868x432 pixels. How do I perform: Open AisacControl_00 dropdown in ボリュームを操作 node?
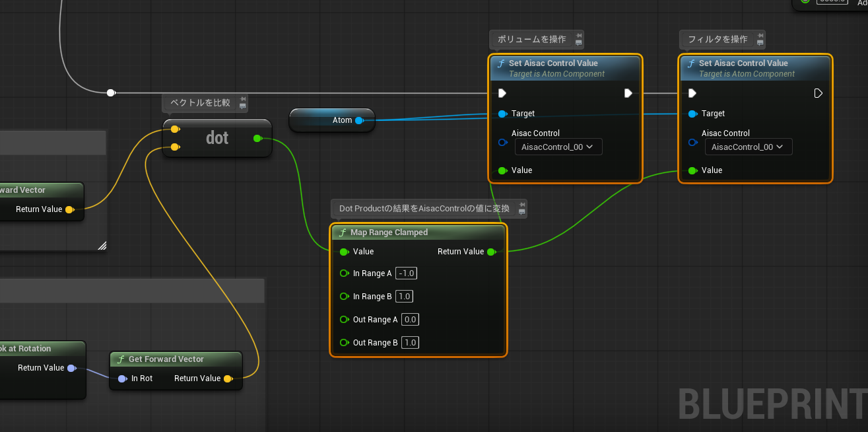pyautogui.click(x=558, y=147)
